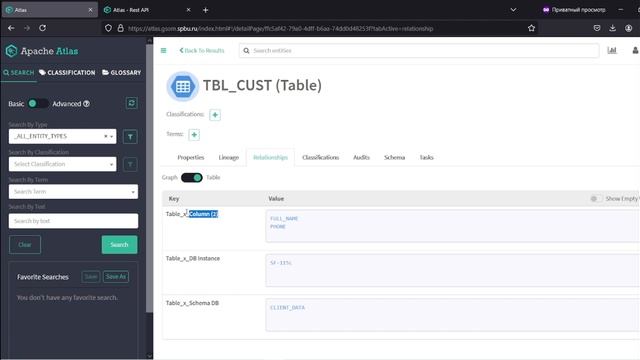Open type attribute filter icon
Image resolution: width=640 pixels, height=360 pixels.
(x=130, y=137)
